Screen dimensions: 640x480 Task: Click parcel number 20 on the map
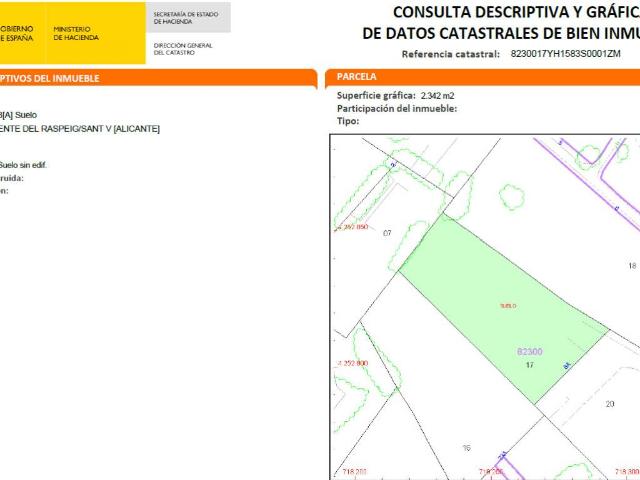coord(610,404)
